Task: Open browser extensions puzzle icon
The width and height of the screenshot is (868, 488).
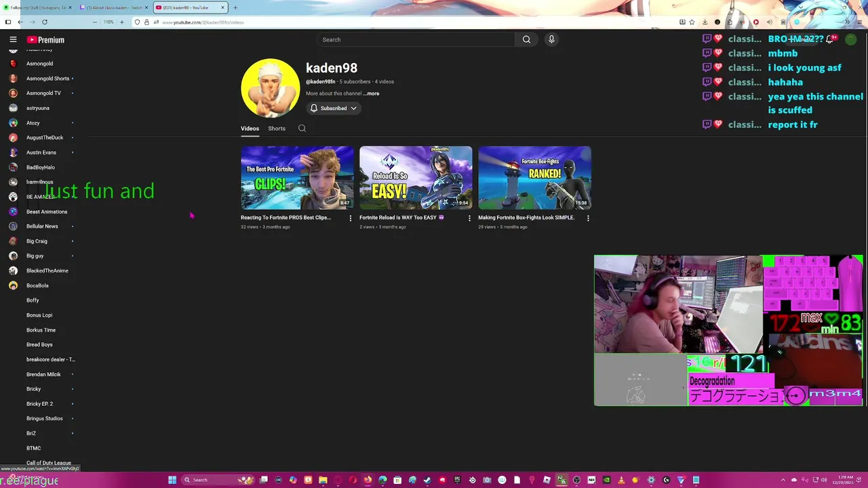Action: [x=730, y=22]
